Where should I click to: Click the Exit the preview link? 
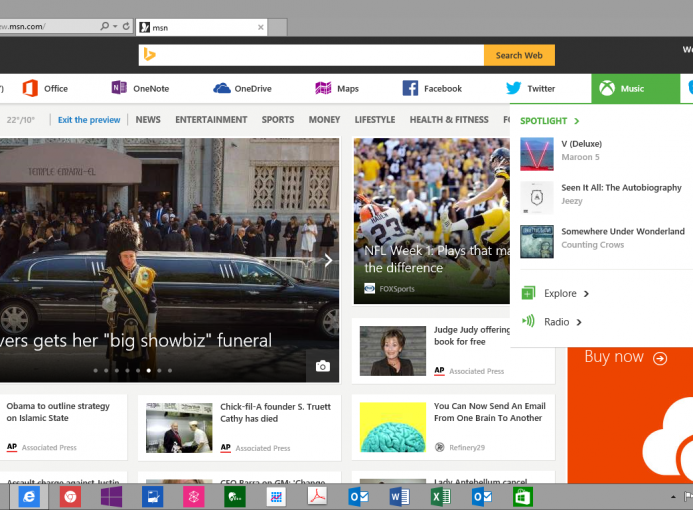89,120
